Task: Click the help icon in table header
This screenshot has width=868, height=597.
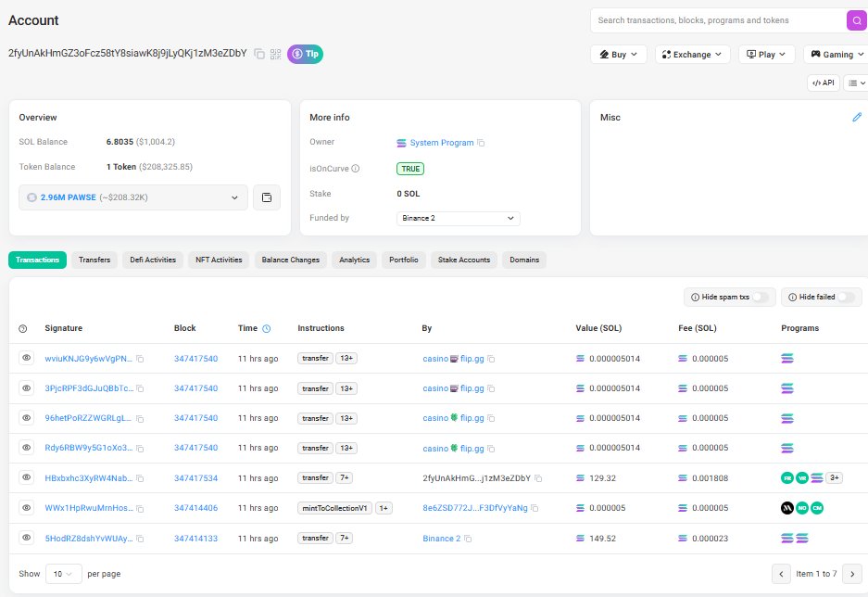Action: (23, 328)
